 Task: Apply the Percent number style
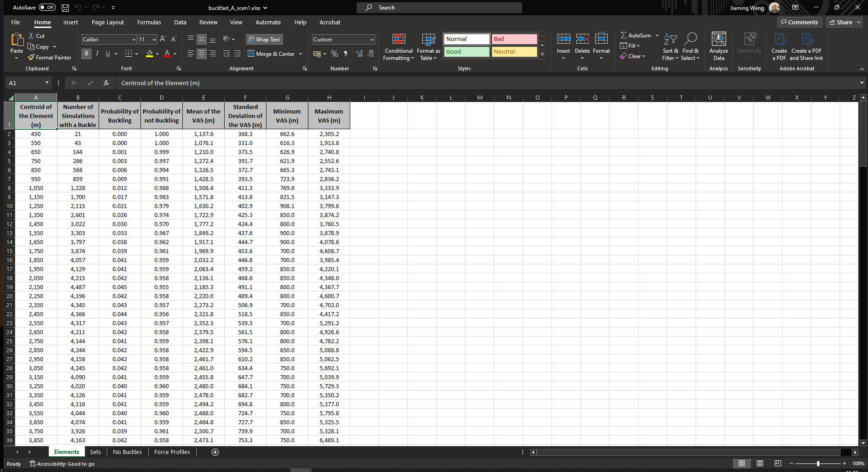[x=334, y=54]
